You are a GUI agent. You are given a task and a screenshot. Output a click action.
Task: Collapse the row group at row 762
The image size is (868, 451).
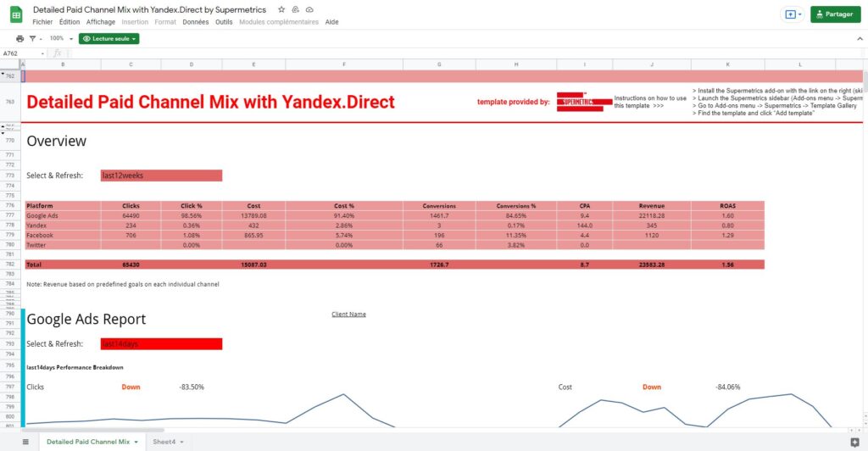[x=3, y=75]
